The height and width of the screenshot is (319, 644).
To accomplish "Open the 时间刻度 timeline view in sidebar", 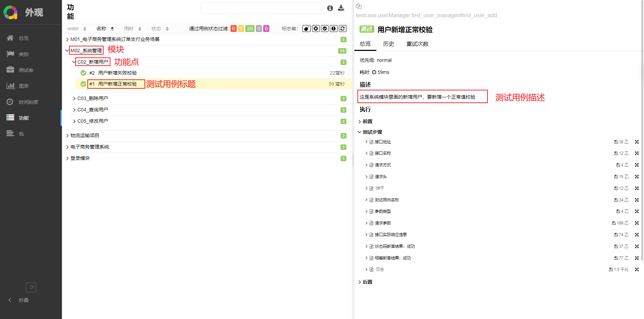I will pos(24,101).
